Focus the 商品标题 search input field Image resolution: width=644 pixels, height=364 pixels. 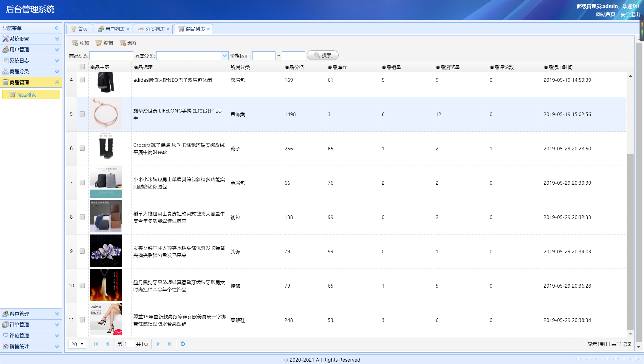(x=111, y=56)
